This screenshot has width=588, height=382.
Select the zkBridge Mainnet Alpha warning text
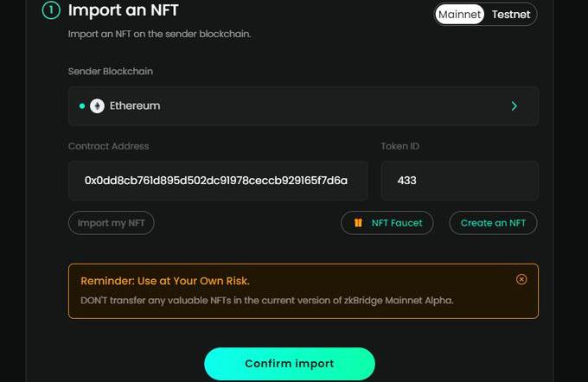point(266,300)
